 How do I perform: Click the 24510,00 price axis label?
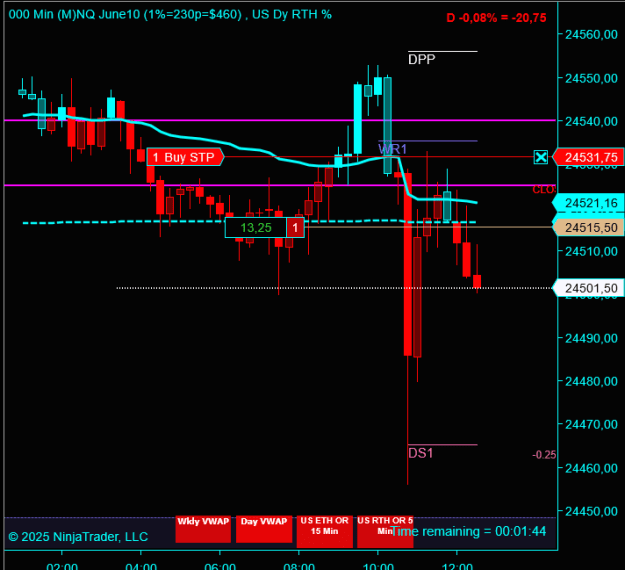pos(592,252)
